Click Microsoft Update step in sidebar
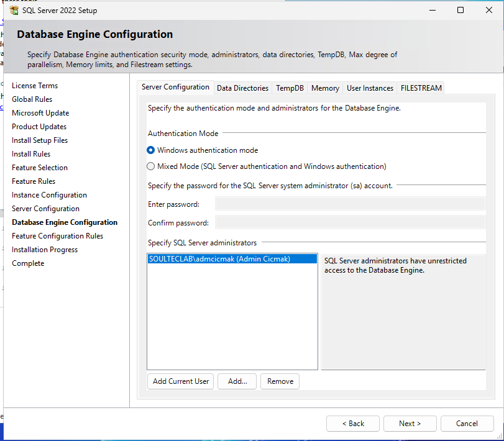Image resolution: width=504 pixels, height=441 pixels. tap(40, 113)
